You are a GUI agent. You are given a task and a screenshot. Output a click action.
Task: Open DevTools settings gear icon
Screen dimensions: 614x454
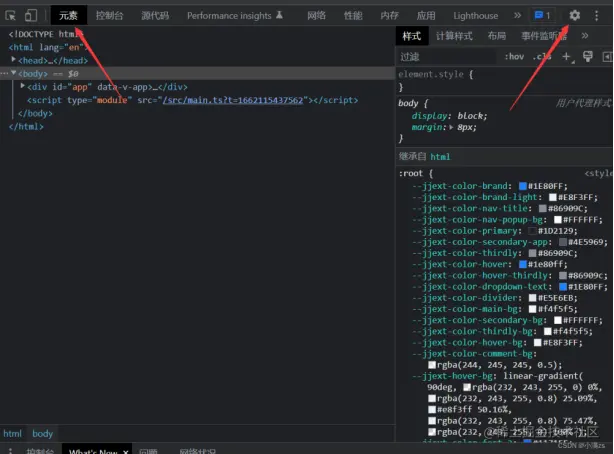[x=574, y=16]
